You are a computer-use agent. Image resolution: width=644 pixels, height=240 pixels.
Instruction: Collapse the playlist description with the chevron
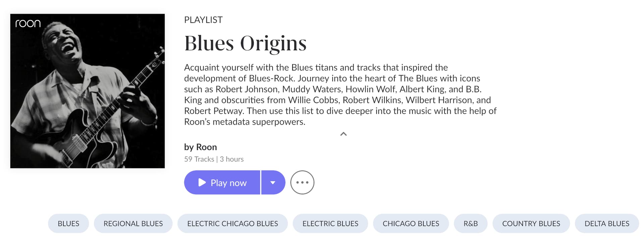pos(343,134)
